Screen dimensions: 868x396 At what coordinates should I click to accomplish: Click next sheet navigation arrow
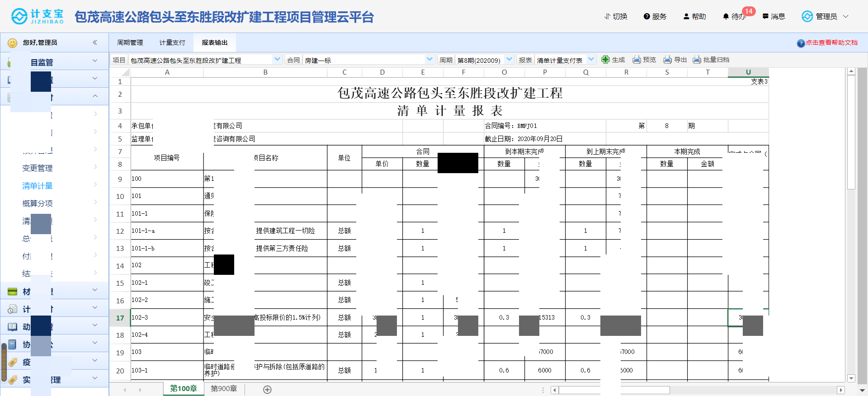(x=140, y=390)
